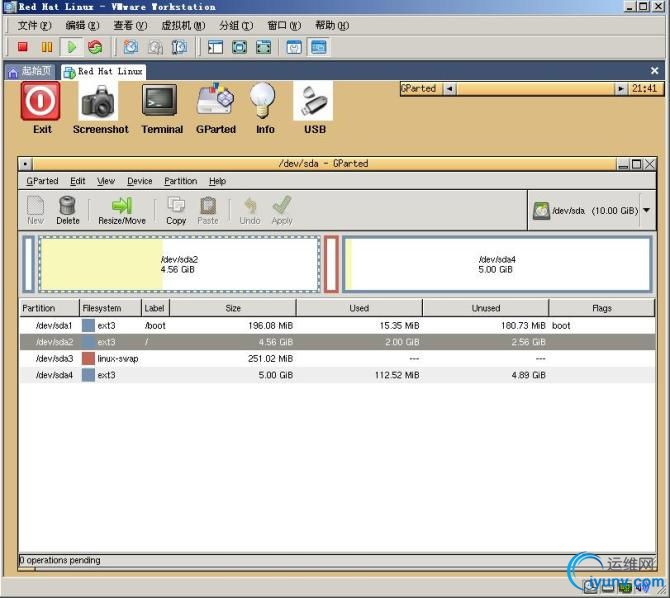Pause the virtual machine with the pause icon
Screen dimensions: 670x598
pyautogui.click(x=47, y=47)
